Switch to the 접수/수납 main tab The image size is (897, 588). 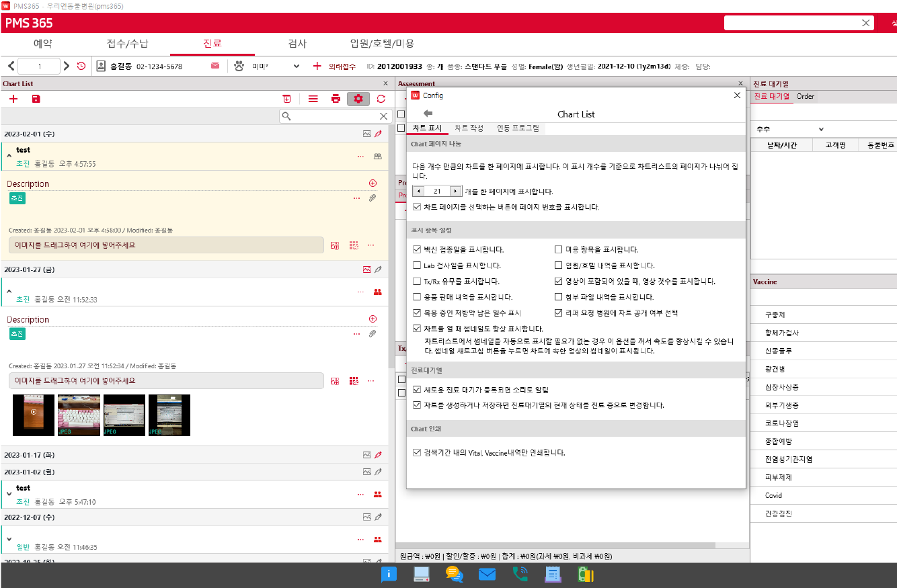pos(128,44)
